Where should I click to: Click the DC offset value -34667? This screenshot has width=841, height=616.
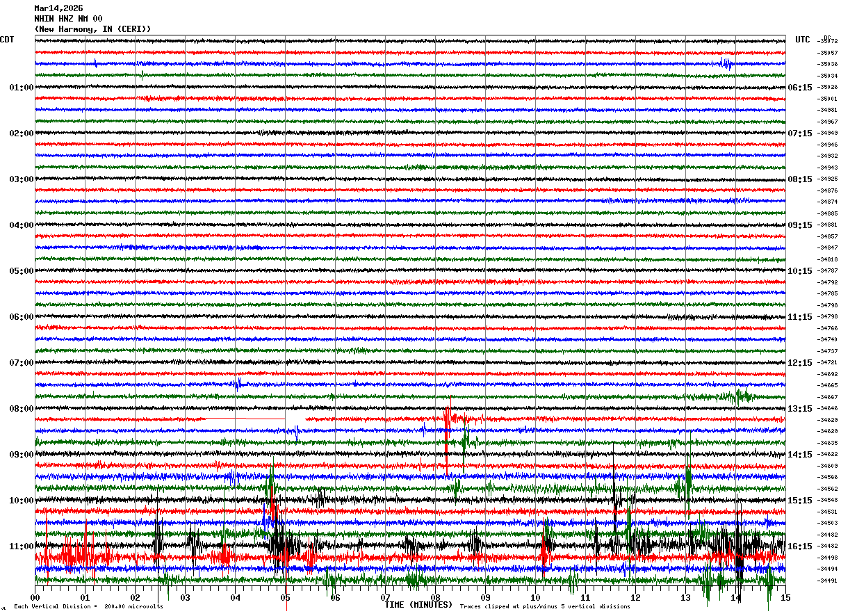click(828, 397)
